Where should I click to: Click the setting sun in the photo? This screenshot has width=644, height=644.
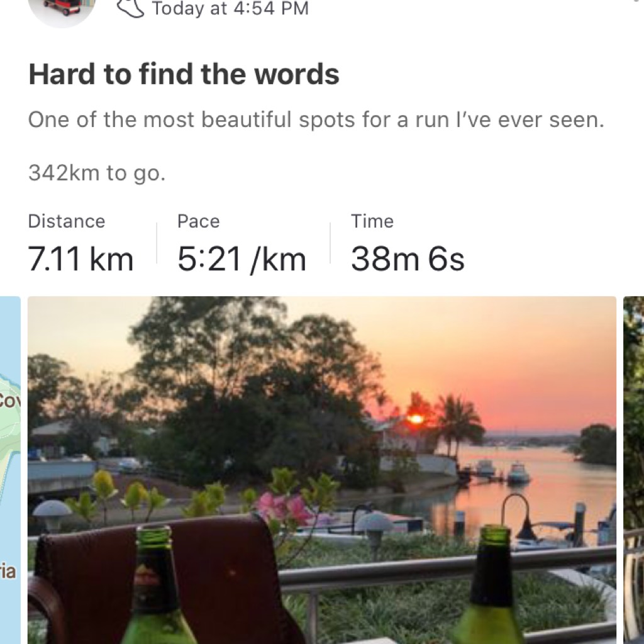click(416, 419)
